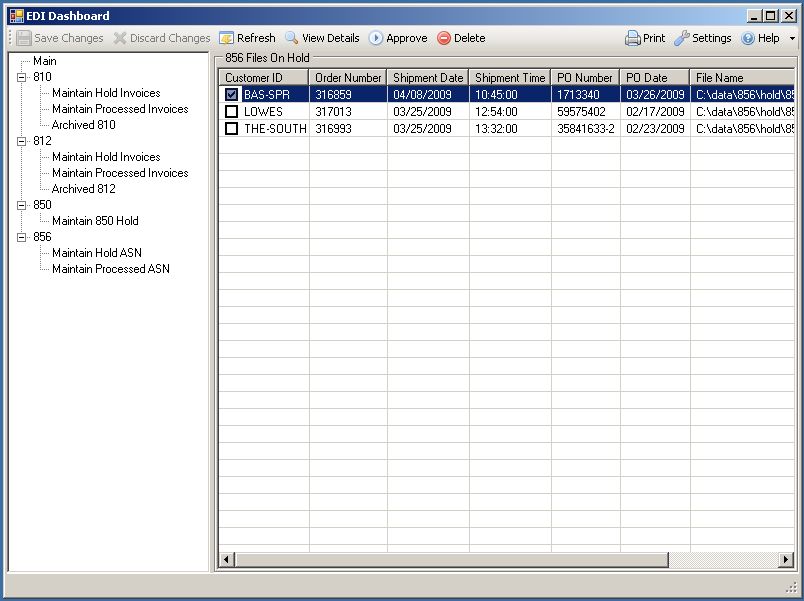Open View Details with magnifier icon
Viewport: 804px width, 601px height.
click(292, 38)
